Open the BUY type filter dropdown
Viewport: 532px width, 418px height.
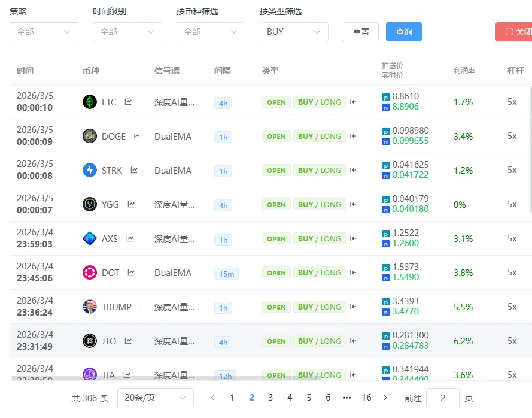click(x=294, y=32)
